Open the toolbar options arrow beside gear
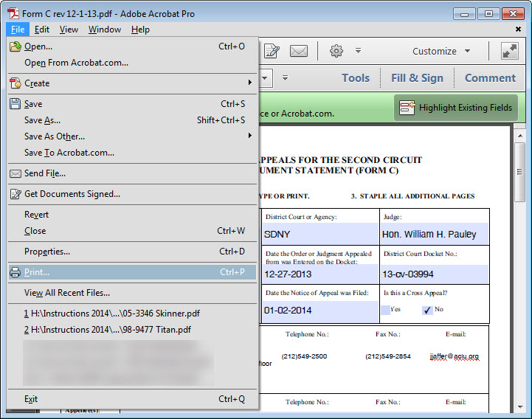 coord(358,51)
